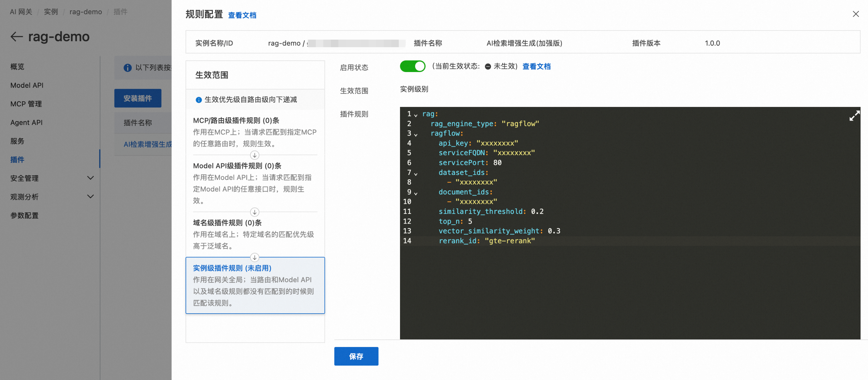Image resolution: width=868 pixels, height=380 pixels.
Task: Click the info icon in the plugin list banner
Action: (x=127, y=68)
